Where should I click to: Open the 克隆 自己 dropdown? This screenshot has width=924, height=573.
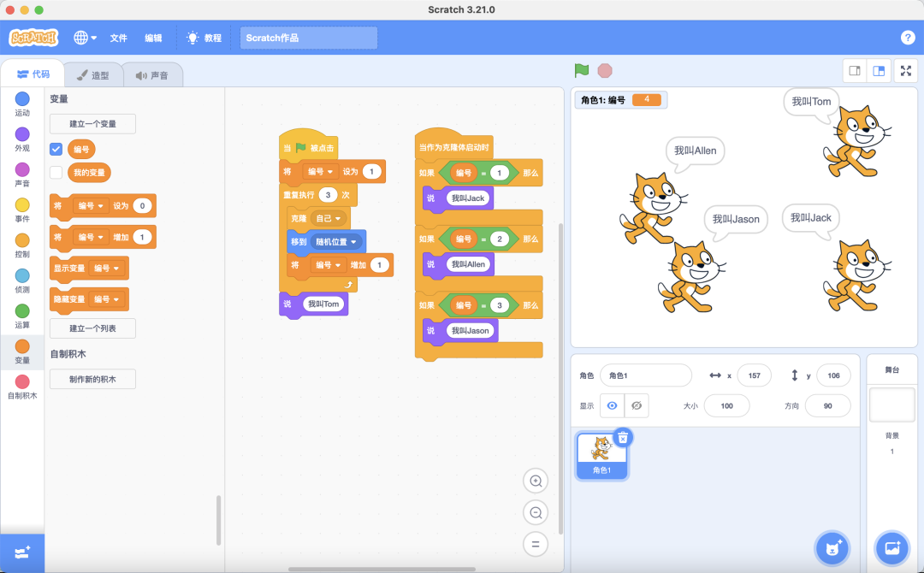tap(328, 218)
